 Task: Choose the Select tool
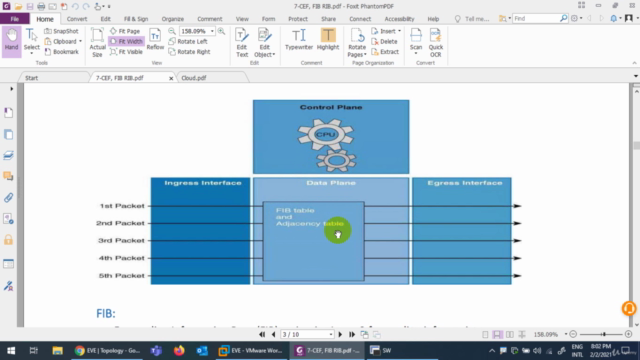pyautogui.click(x=31, y=41)
